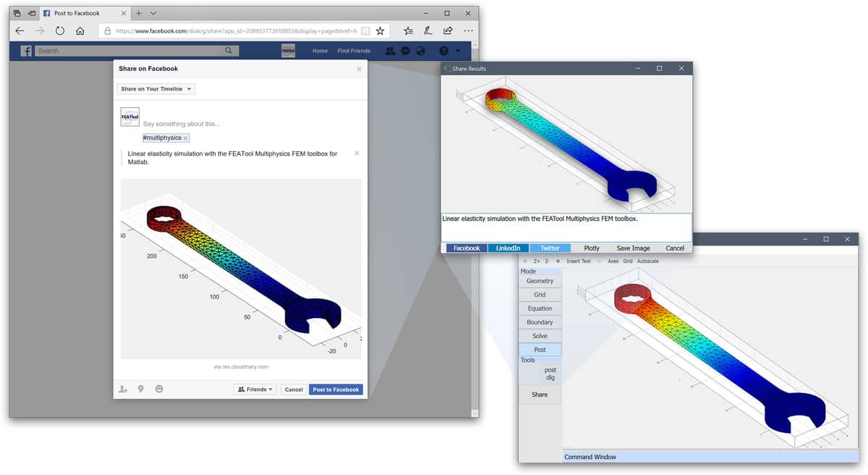Remove the #multiphysics hashtag tag

pos(185,138)
